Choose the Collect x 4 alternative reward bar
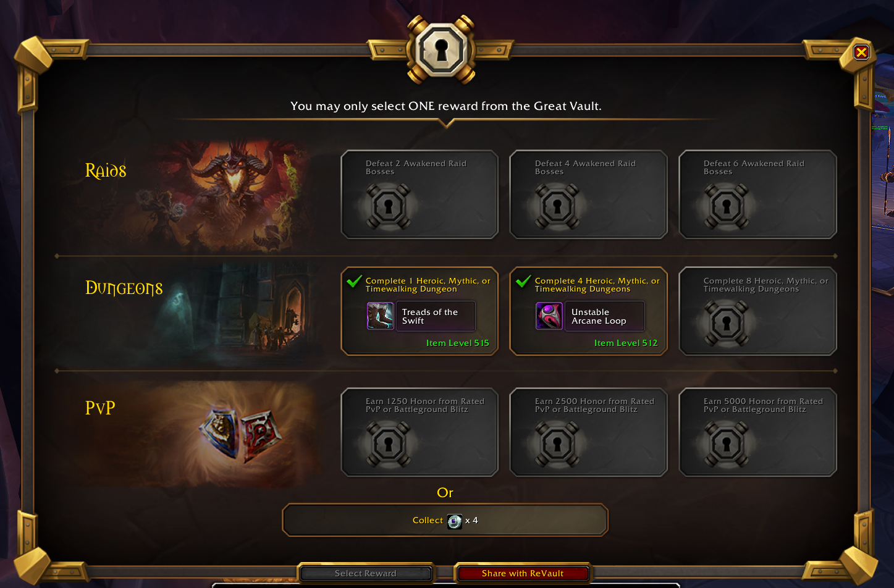This screenshot has height=588, width=894. point(445,521)
